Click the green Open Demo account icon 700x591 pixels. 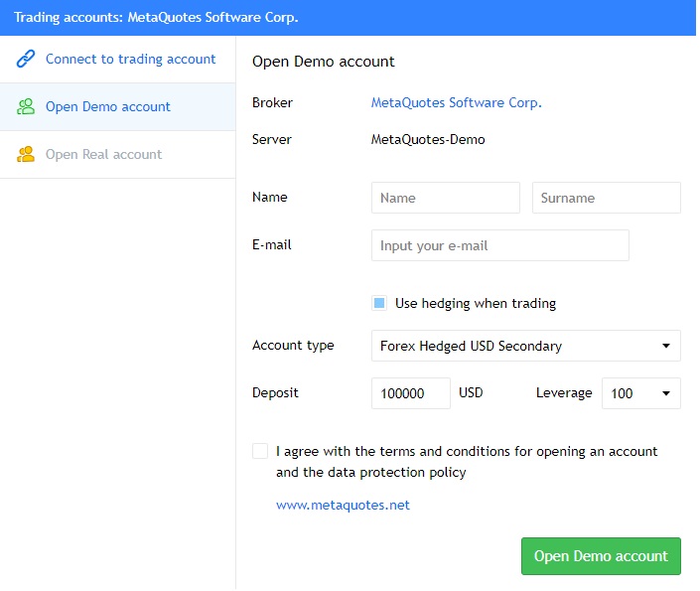click(x=26, y=107)
